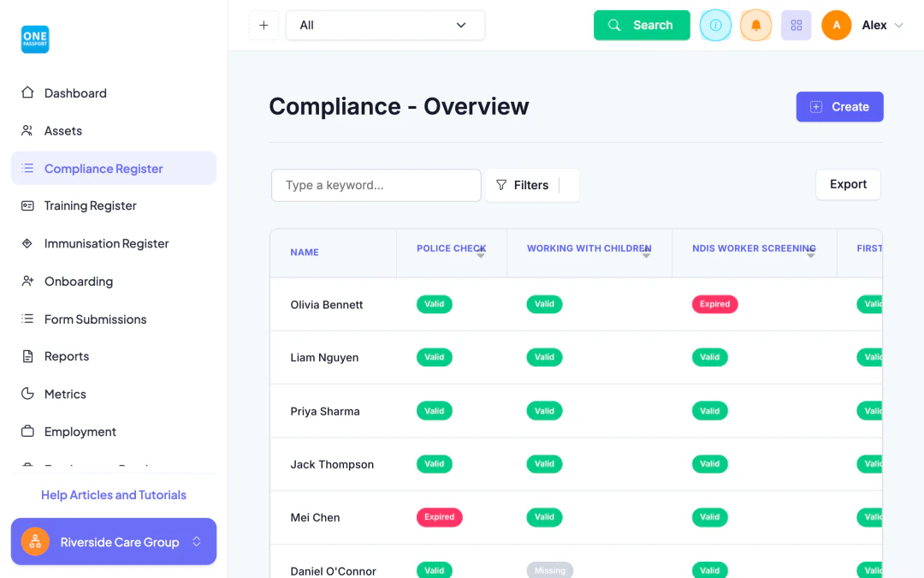924x578 pixels.
Task: Click the Riverside Care Group organisation icon
Action: 35,541
